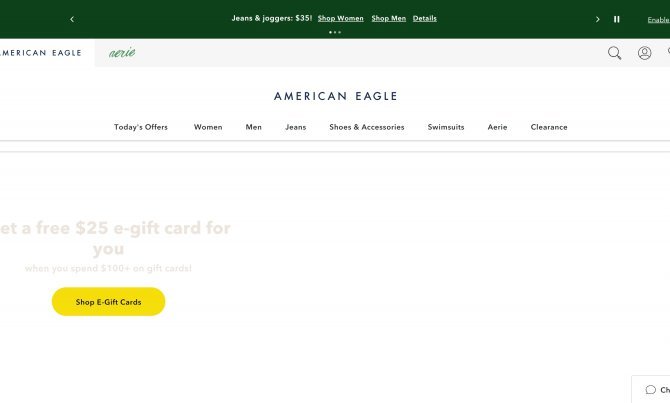Click the Shop E-Gift Cards button
Viewport: 670px width, 403px height.
click(x=109, y=302)
